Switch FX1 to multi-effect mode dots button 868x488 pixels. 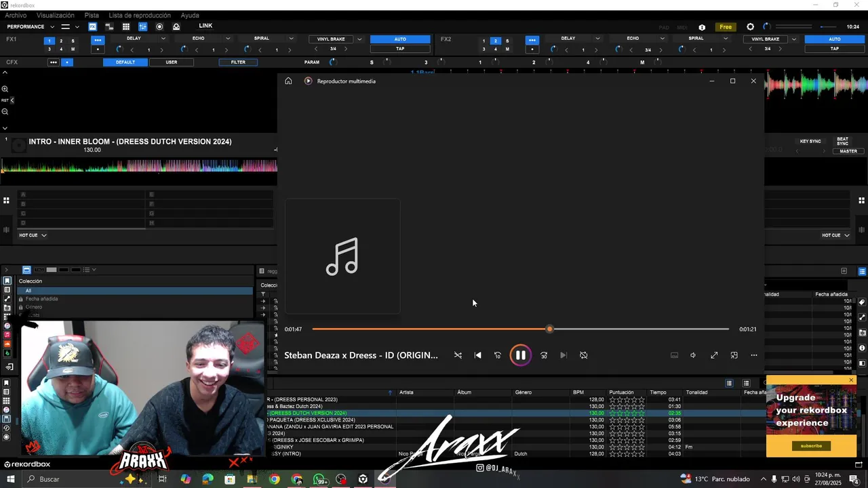(98, 40)
